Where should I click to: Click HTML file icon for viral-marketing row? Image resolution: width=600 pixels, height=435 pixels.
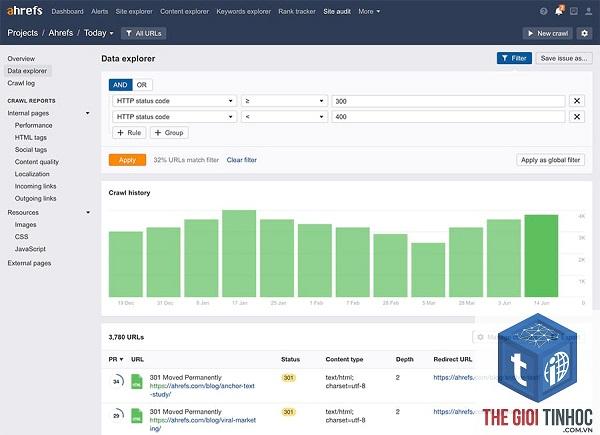click(137, 415)
